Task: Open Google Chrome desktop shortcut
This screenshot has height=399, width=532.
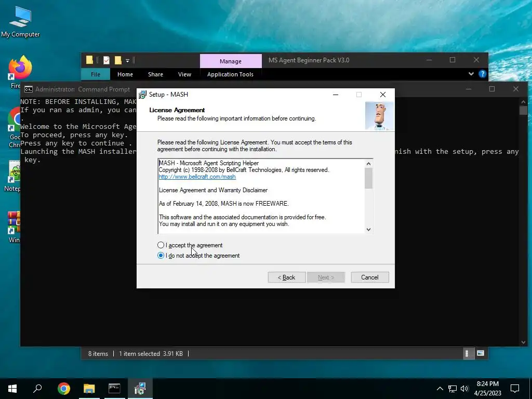Action: [x=14, y=128]
